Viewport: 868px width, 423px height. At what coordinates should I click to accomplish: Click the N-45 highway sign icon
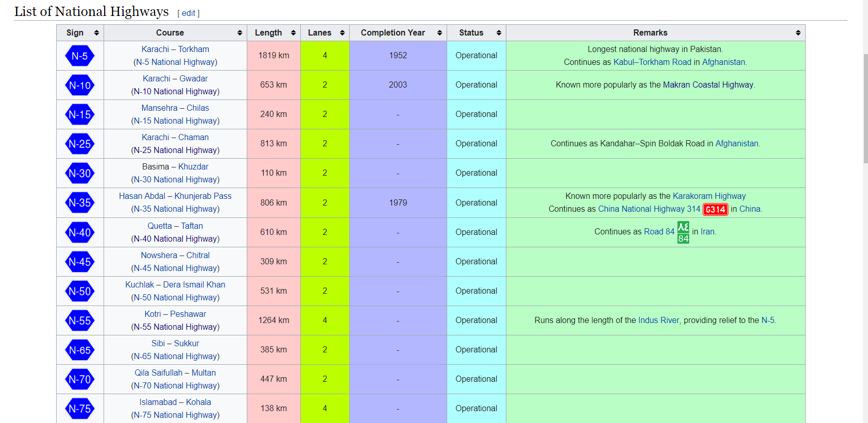tap(80, 262)
